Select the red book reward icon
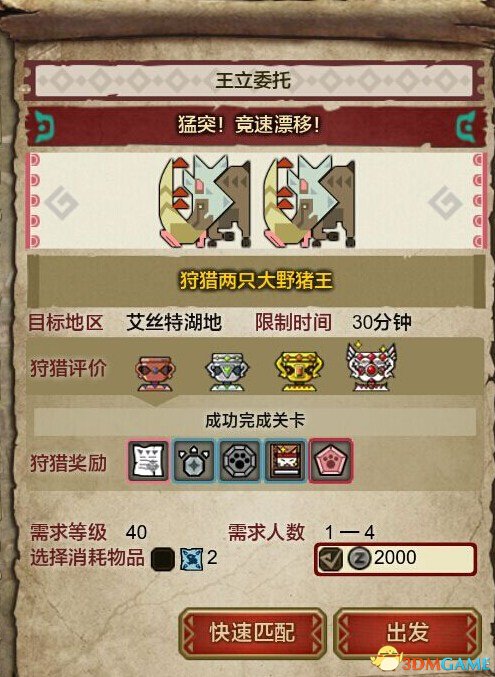Image resolution: width=495 pixels, height=677 pixels. click(x=285, y=460)
